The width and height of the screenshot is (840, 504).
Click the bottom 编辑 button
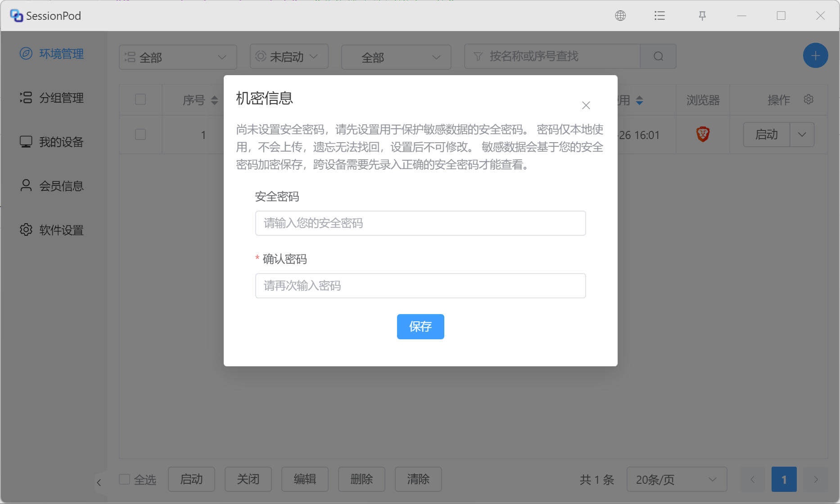(x=305, y=479)
